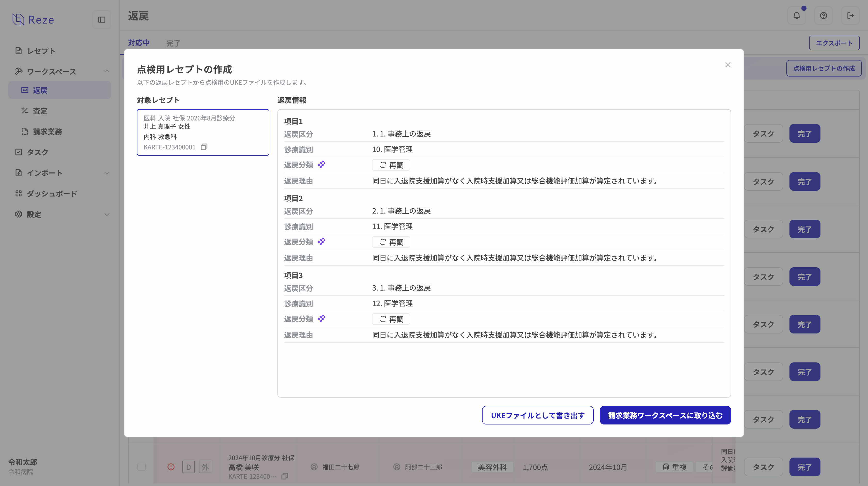Select the 井上 真理子 receipt card

coord(203,132)
